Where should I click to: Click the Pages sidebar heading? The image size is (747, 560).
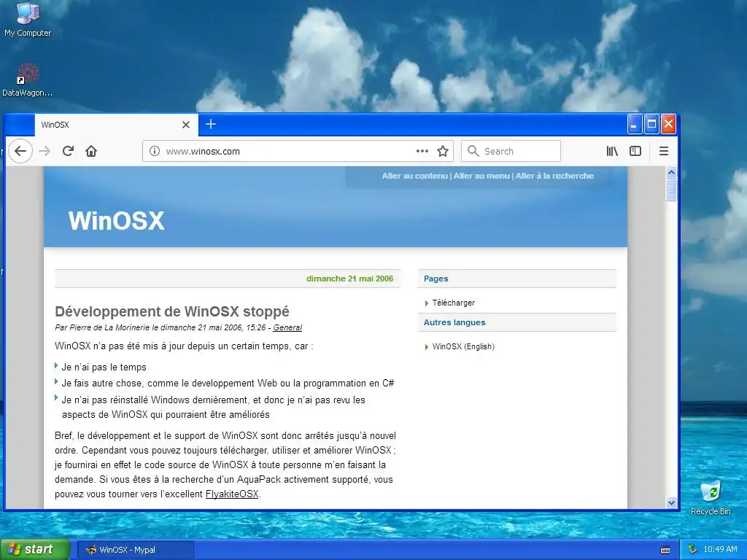(436, 279)
